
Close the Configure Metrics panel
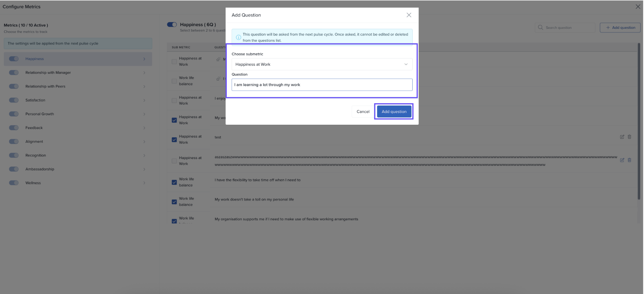638,6
